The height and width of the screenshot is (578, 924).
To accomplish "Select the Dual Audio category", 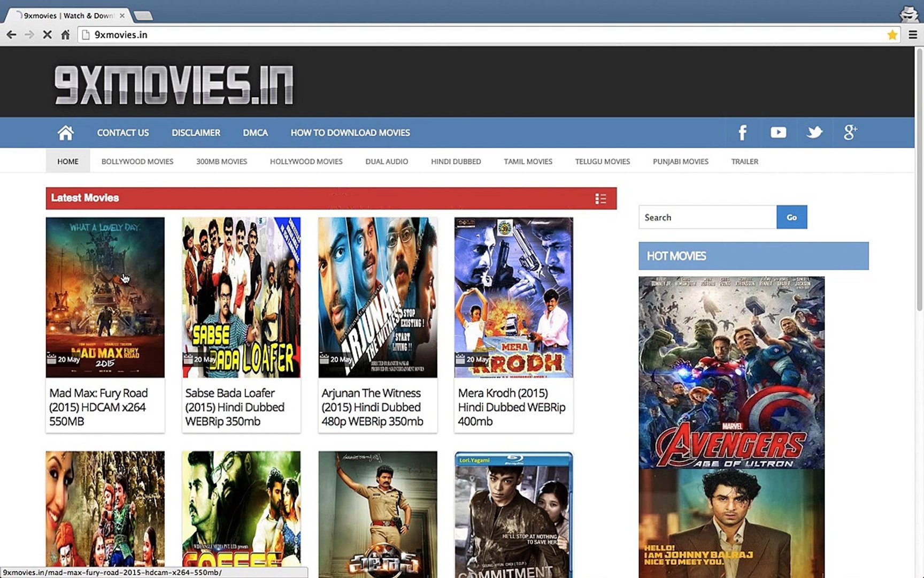I will [387, 161].
